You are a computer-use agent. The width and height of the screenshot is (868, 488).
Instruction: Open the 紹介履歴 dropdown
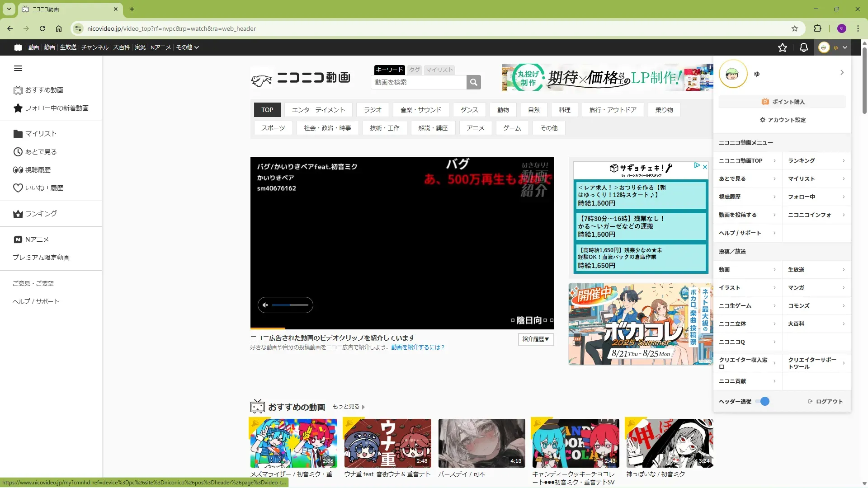(536, 339)
